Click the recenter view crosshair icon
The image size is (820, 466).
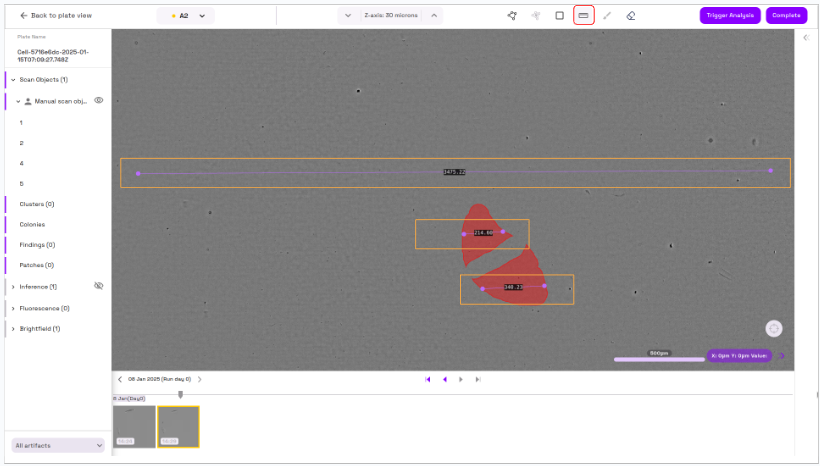pos(774,328)
